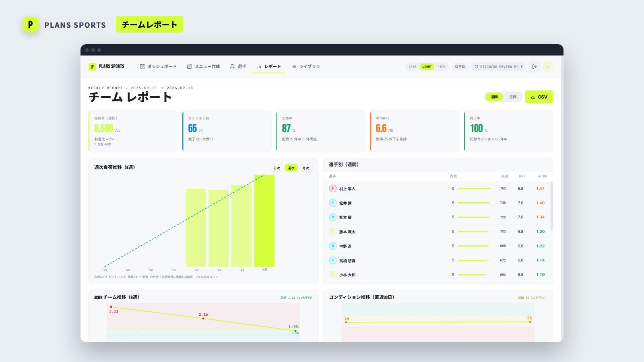The image size is (644, 362).
Task: Switch theme to TEAM mode
Action: coord(442,67)
